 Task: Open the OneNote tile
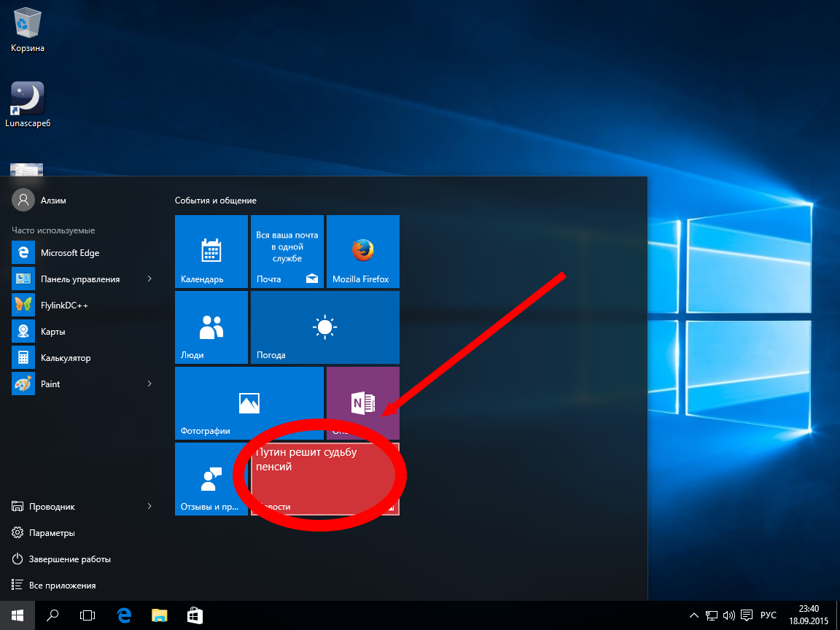click(x=362, y=403)
